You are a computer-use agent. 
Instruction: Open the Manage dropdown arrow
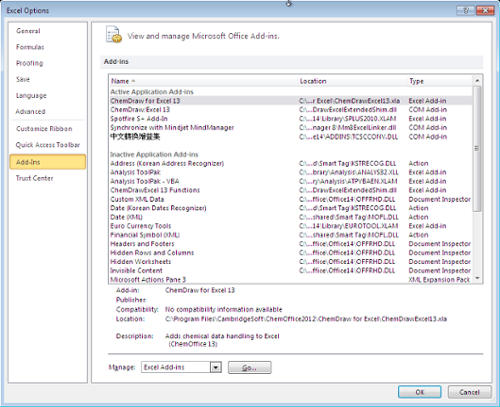216,367
